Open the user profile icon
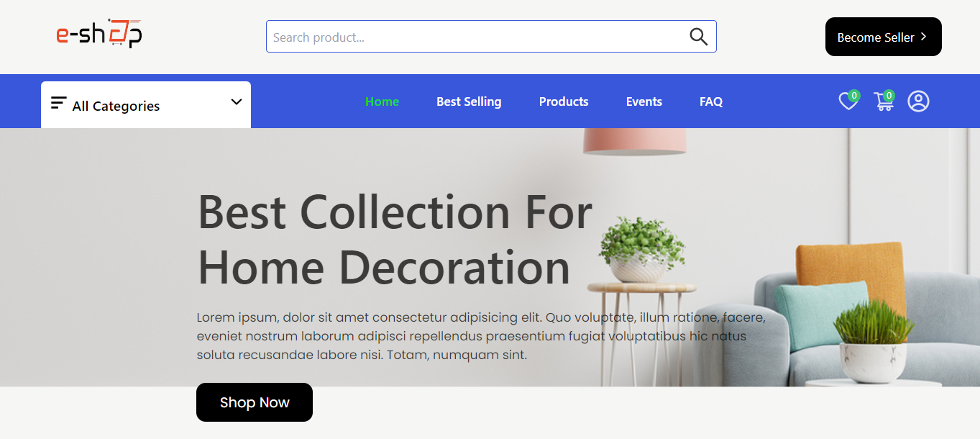980x439 pixels. 918,101
